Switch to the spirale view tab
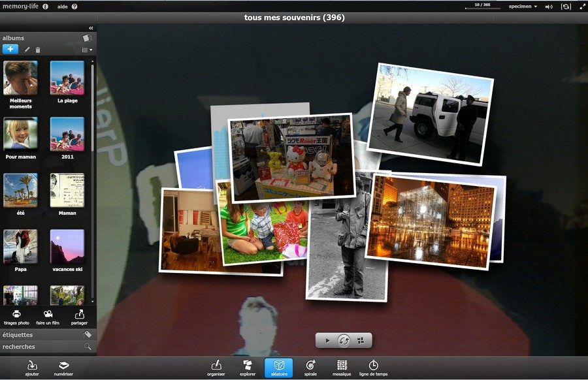This screenshot has width=588, height=380. pos(310,368)
